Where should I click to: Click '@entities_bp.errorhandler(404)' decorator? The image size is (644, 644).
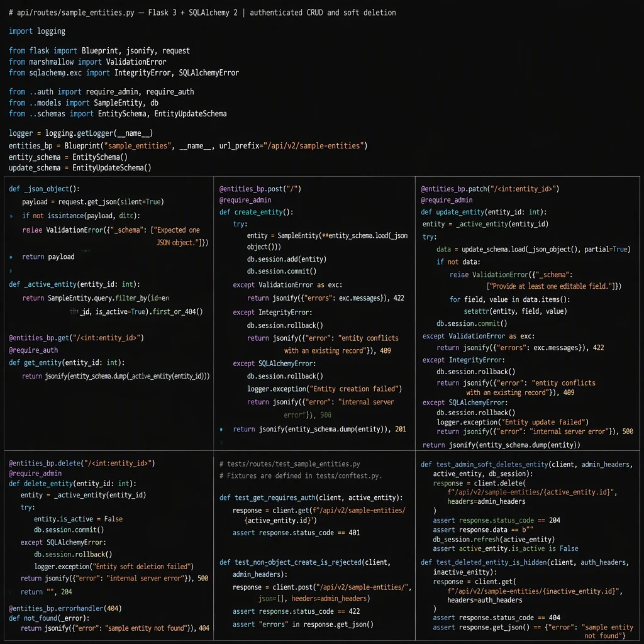[x=65, y=608]
